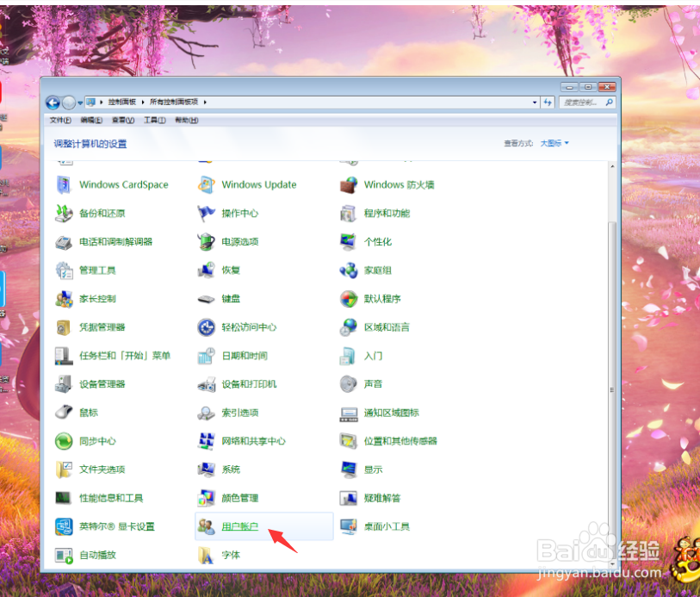The width and height of the screenshot is (700, 597).
Task: Open the 键盘 keyboard icon
Action: click(x=206, y=299)
